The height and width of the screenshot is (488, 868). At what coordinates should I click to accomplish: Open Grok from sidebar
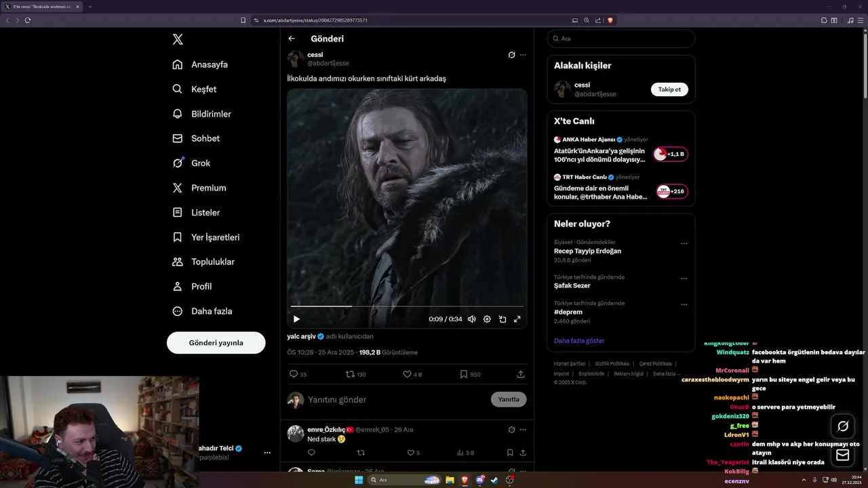tap(191, 163)
